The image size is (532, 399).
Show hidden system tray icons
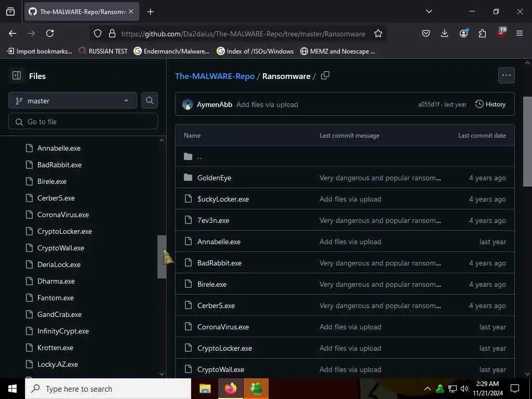(x=428, y=389)
